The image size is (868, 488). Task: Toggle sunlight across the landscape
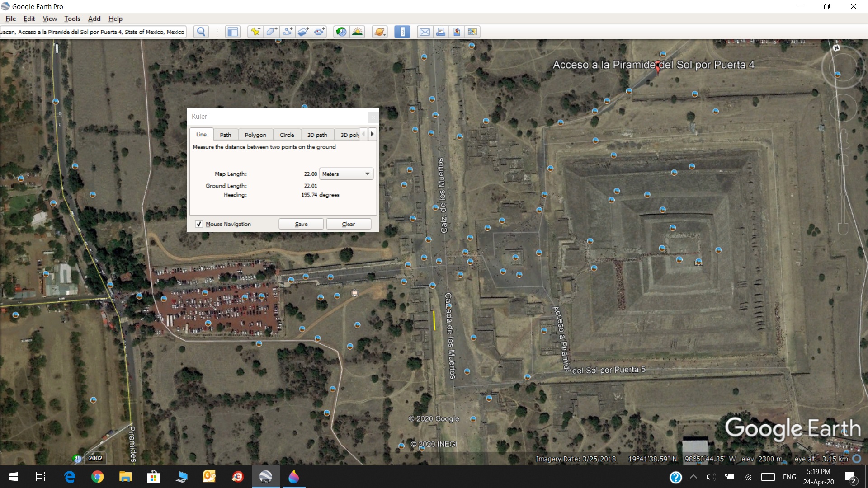coord(357,32)
